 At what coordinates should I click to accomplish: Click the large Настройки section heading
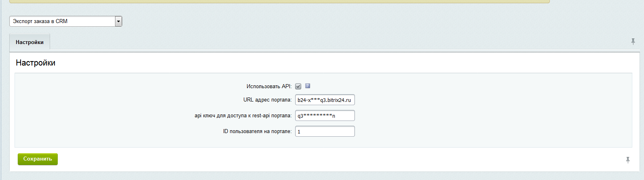click(x=36, y=63)
